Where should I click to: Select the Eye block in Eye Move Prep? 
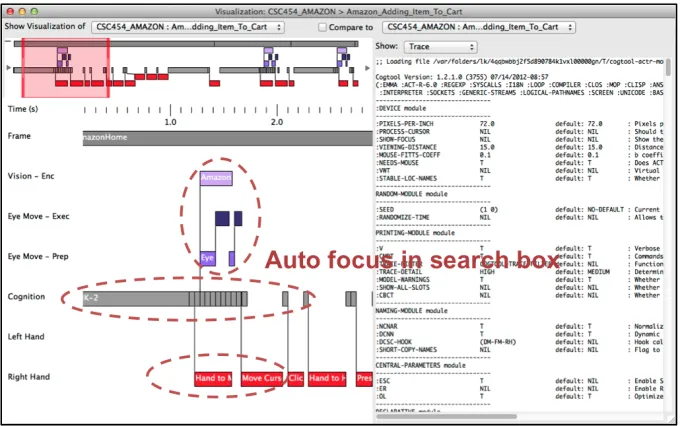tap(208, 258)
